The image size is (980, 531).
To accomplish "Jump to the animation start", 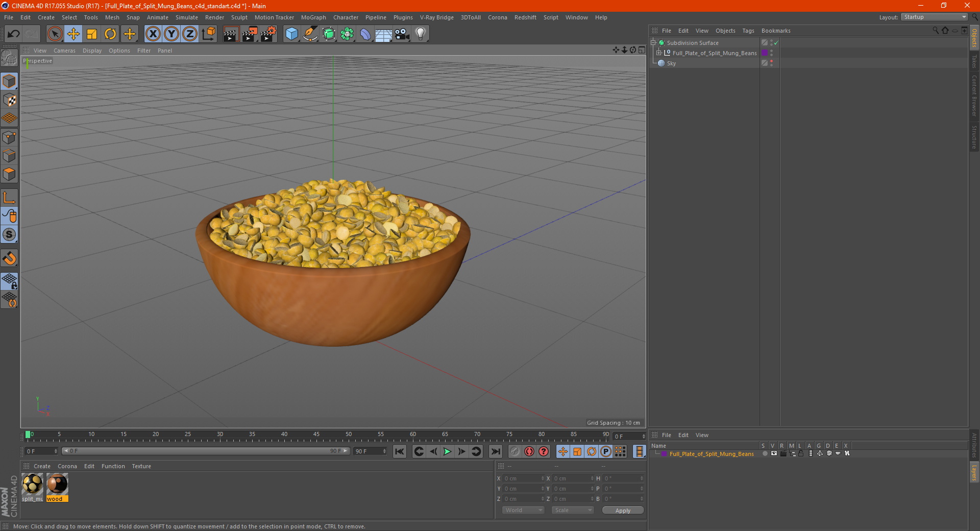I will coord(400,451).
